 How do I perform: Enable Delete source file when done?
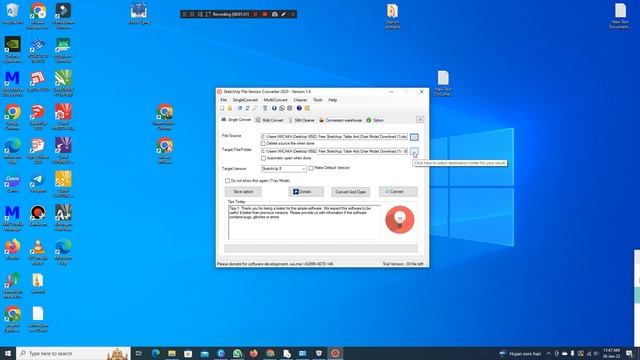(x=263, y=144)
